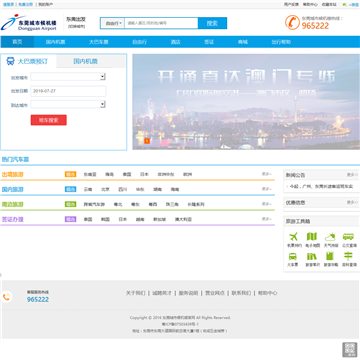Click 北京 link in 国内旅游 row
360x360 pixels.
click(x=105, y=189)
